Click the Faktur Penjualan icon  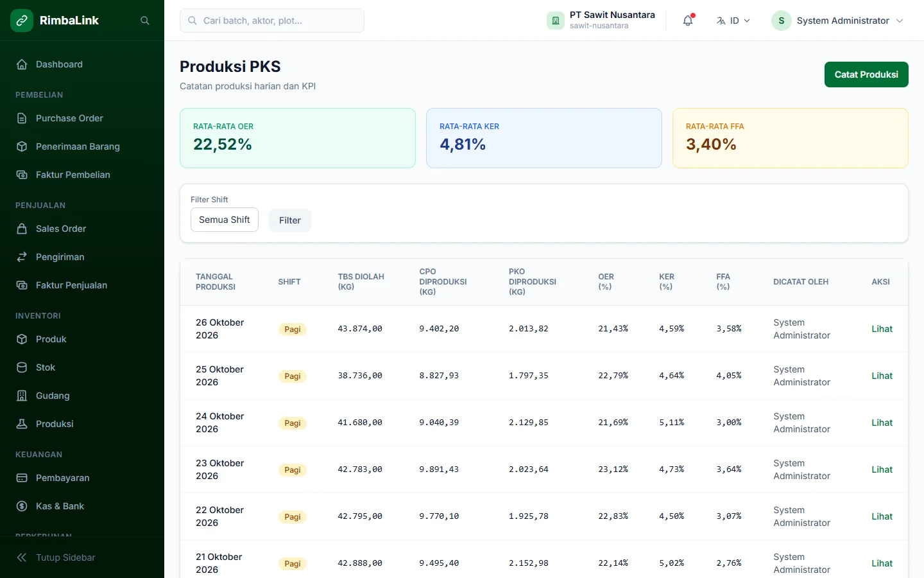point(22,285)
